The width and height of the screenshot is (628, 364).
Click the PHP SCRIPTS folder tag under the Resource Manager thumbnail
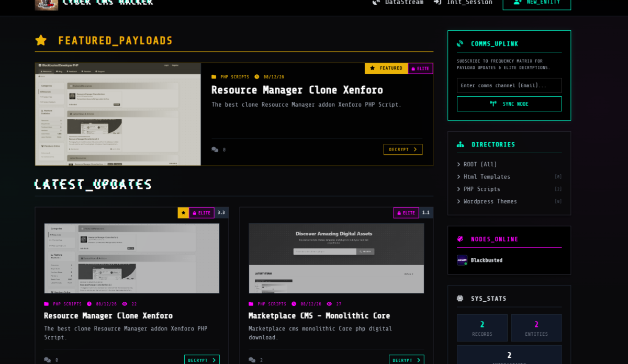coord(63,304)
